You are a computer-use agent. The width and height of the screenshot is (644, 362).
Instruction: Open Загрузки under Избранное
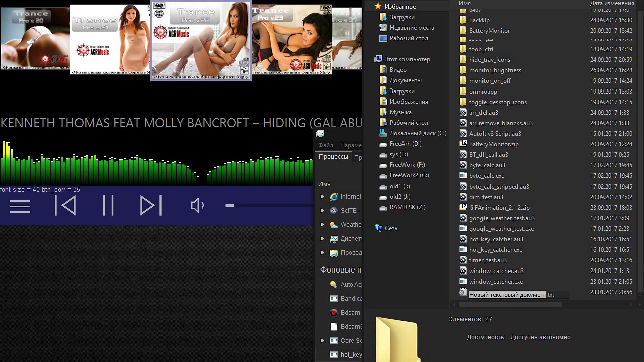(397, 17)
